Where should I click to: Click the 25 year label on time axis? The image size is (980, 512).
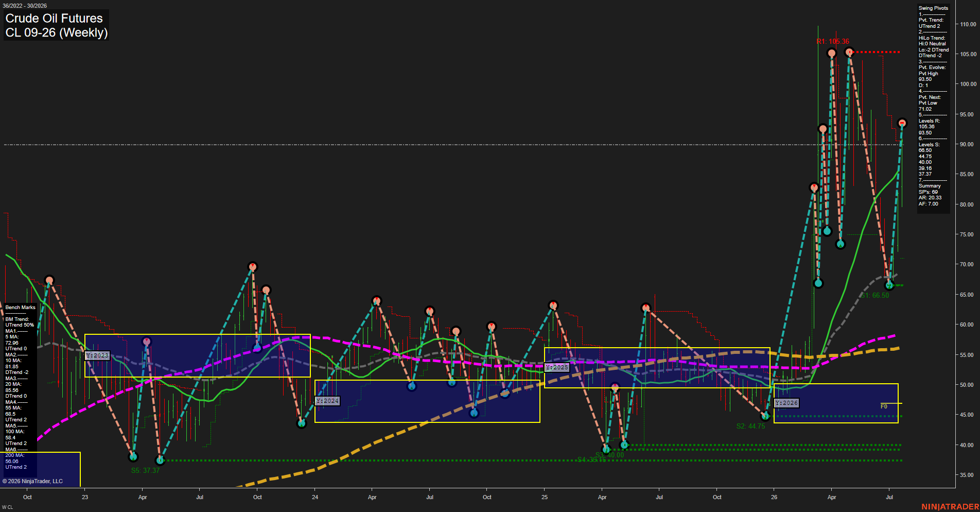[x=545, y=497]
